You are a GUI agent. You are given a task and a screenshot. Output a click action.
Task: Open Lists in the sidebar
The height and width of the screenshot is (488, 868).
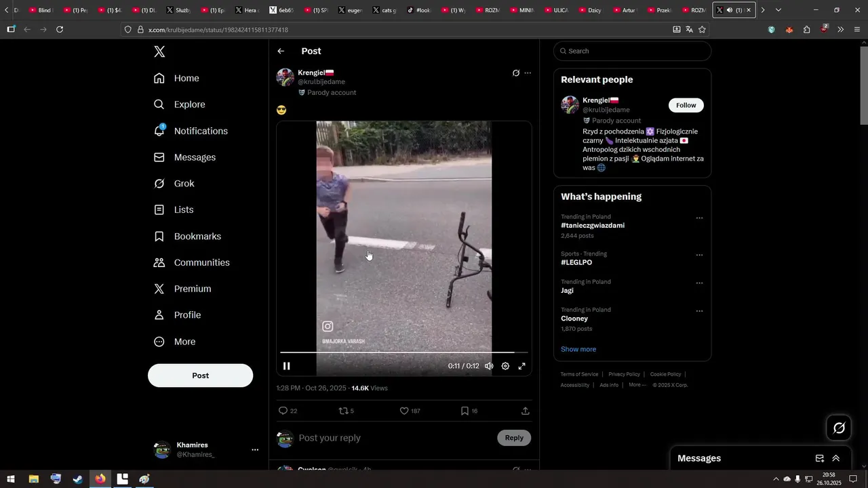click(x=173, y=210)
